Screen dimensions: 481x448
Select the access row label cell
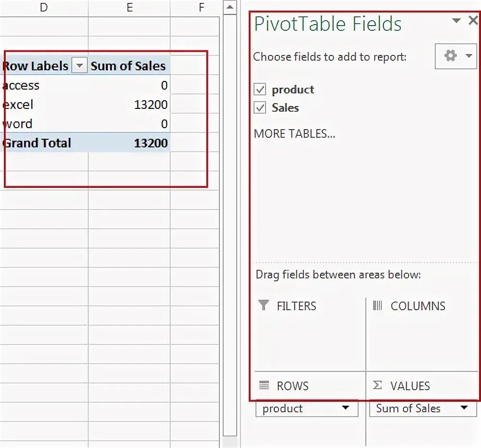click(22, 85)
